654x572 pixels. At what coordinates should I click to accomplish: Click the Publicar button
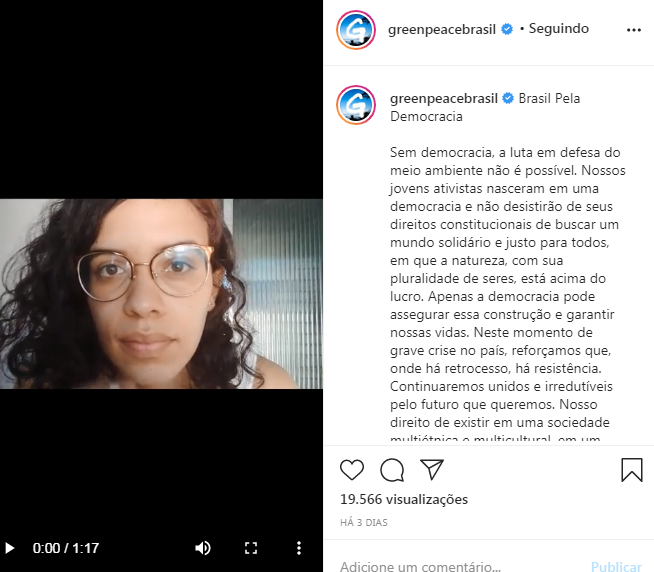coord(616,566)
